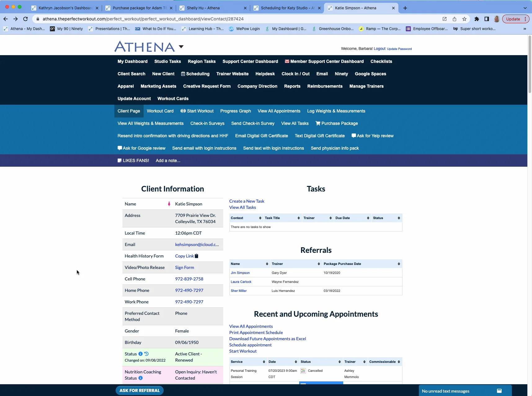Click the status history clock icon
The width and height of the screenshot is (532, 396).
[x=146, y=354]
